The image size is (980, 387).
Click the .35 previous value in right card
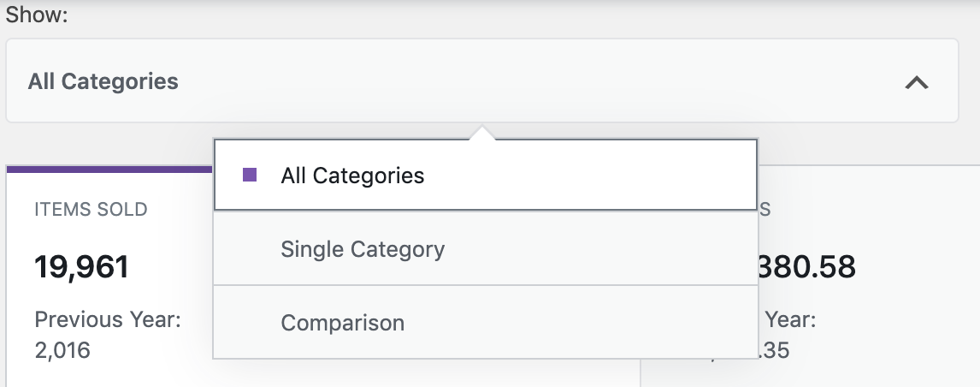tap(774, 349)
